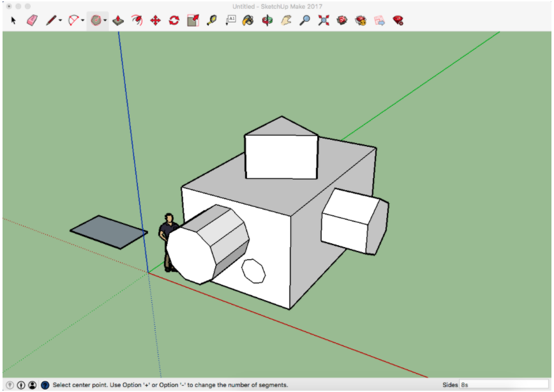Screen dimensions: 554x392
Task: Select the Pan hand tool
Action: tap(286, 20)
